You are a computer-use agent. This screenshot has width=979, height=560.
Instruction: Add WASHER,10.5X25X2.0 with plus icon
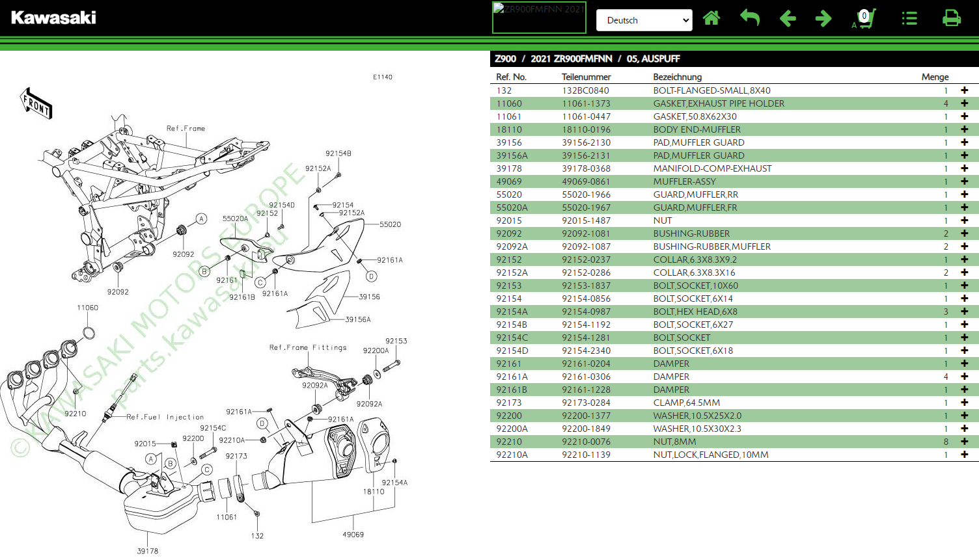click(x=964, y=416)
